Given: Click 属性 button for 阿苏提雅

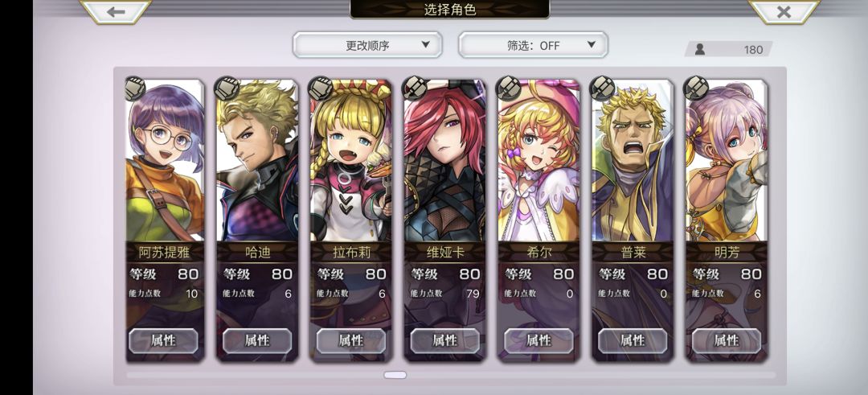Looking at the screenshot, I should [x=163, y=340].
